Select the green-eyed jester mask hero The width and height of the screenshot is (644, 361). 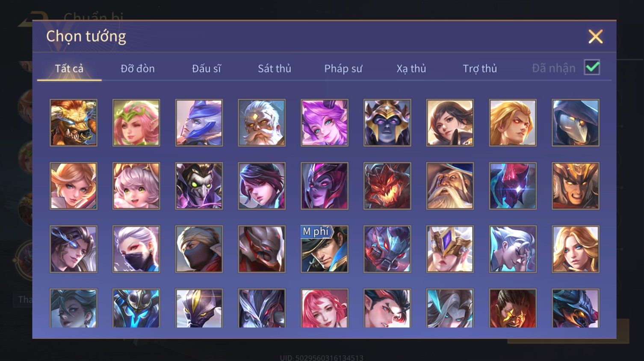click(x=199, y=186)
